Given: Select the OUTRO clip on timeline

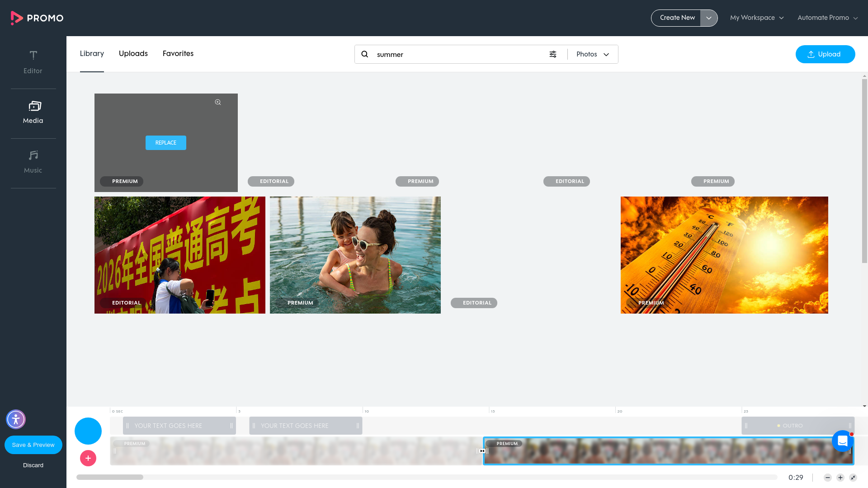Looking at the screenshot, I should [798, 426].
